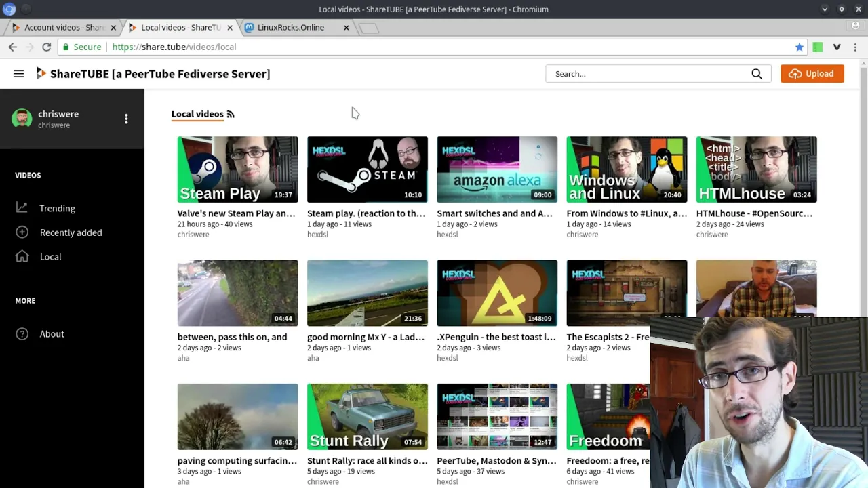This screenshot has height=488, width=868.
Task: Open Recently added in sidebar
Action: 71,232
